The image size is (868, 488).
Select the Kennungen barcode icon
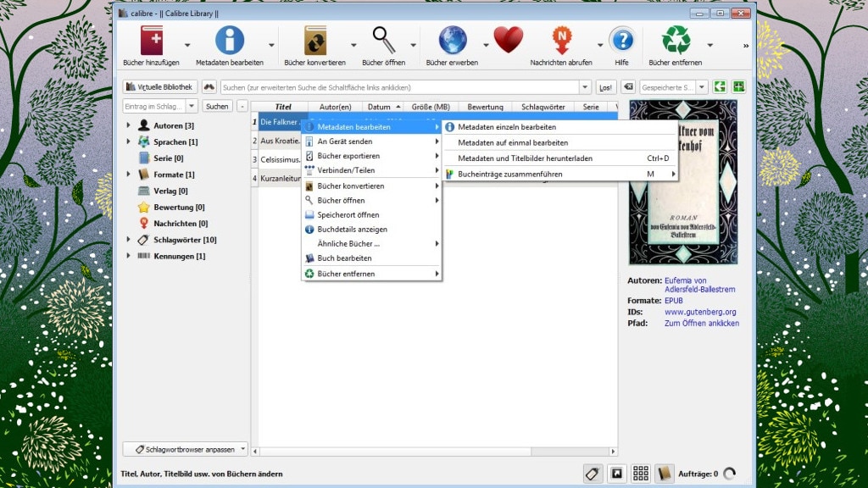coord(144,256)
